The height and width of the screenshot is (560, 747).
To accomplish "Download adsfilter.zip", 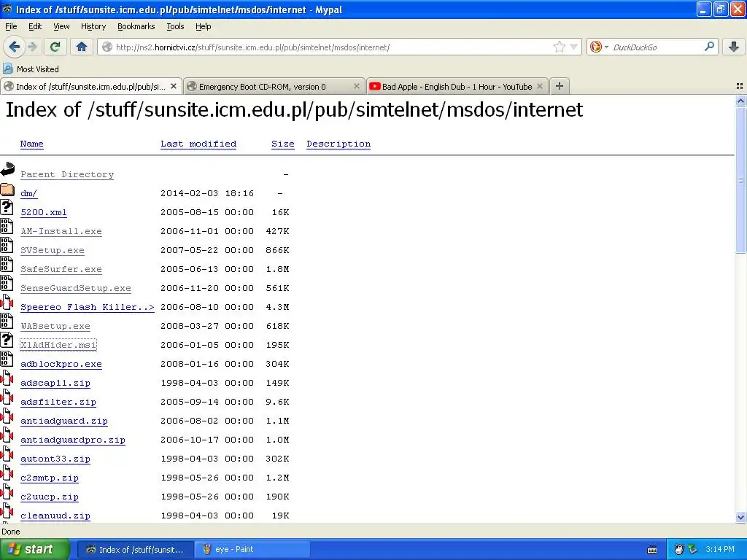I will pyautogui.click(x=58, y=402).
